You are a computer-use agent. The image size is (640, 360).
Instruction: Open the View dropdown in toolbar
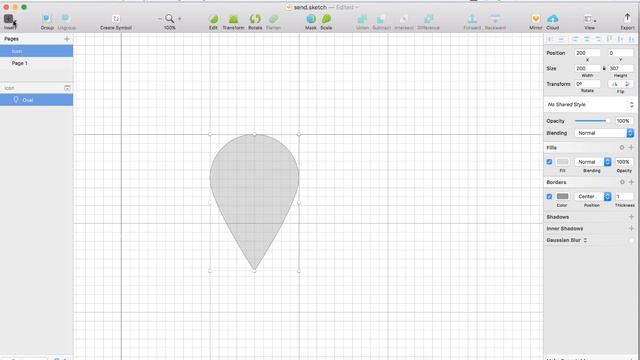coord(590,19)
